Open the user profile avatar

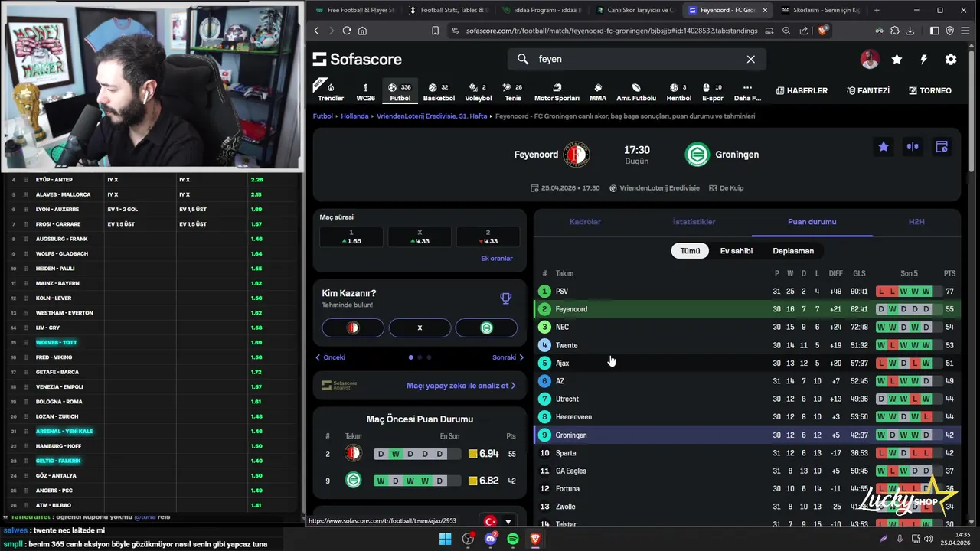(x=870, y=59)
